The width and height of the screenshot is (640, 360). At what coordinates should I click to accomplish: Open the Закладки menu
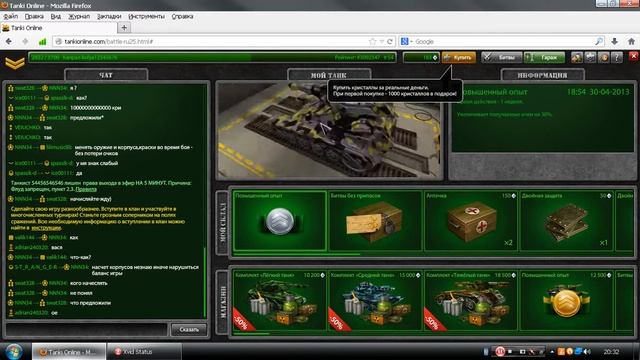[109, 16]
